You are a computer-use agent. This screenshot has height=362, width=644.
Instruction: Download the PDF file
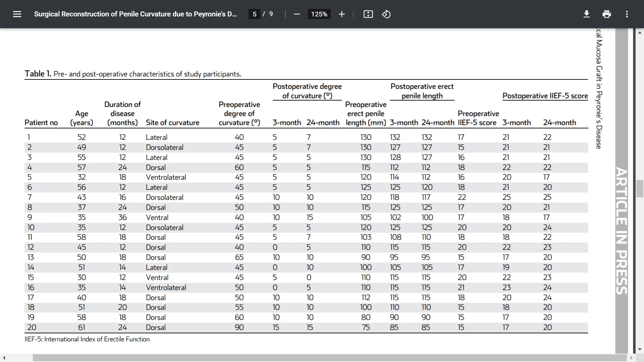[586, 14]
